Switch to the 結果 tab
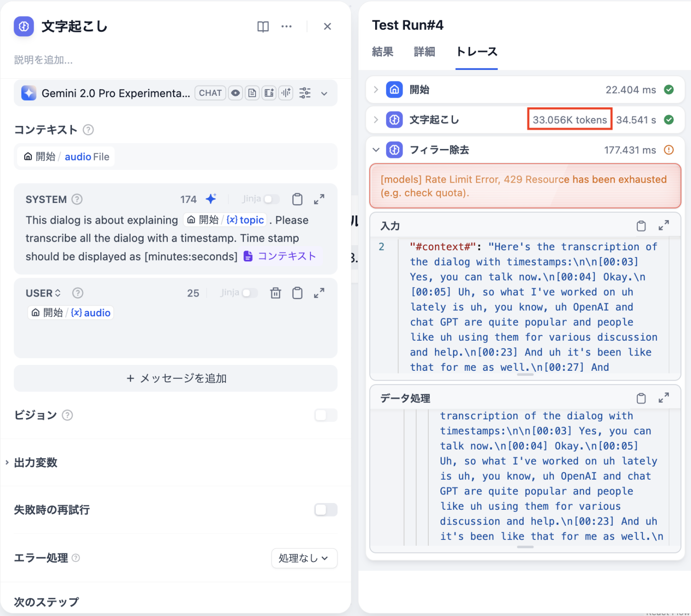Screen dimensions: 691x616 tap(383, 52)
